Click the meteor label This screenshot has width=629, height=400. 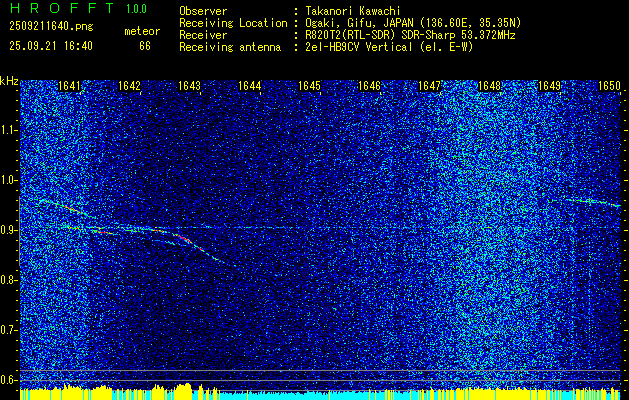coord(142,31)
